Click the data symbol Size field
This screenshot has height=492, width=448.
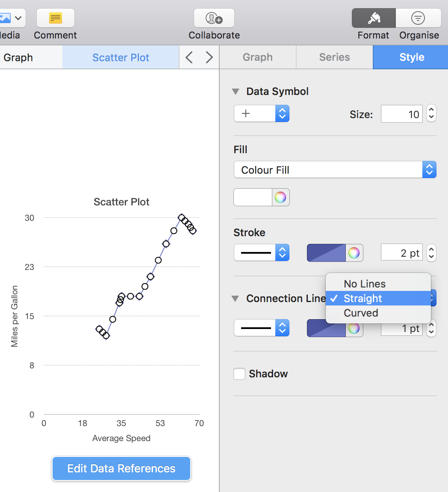click(x=401, y=114)
